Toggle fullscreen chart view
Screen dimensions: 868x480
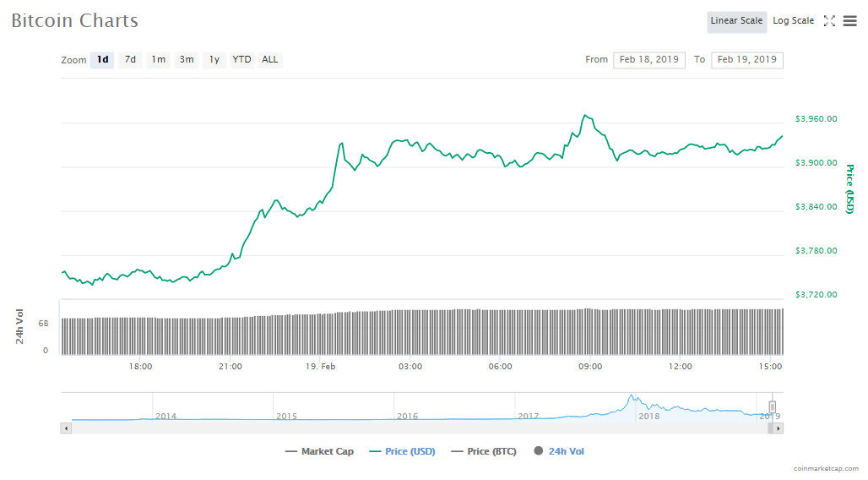tap(829, 21)
